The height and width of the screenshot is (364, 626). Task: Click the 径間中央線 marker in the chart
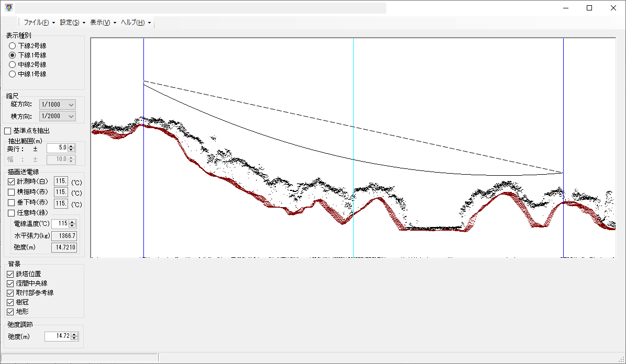pyautogui.click(x=354, y=146)
